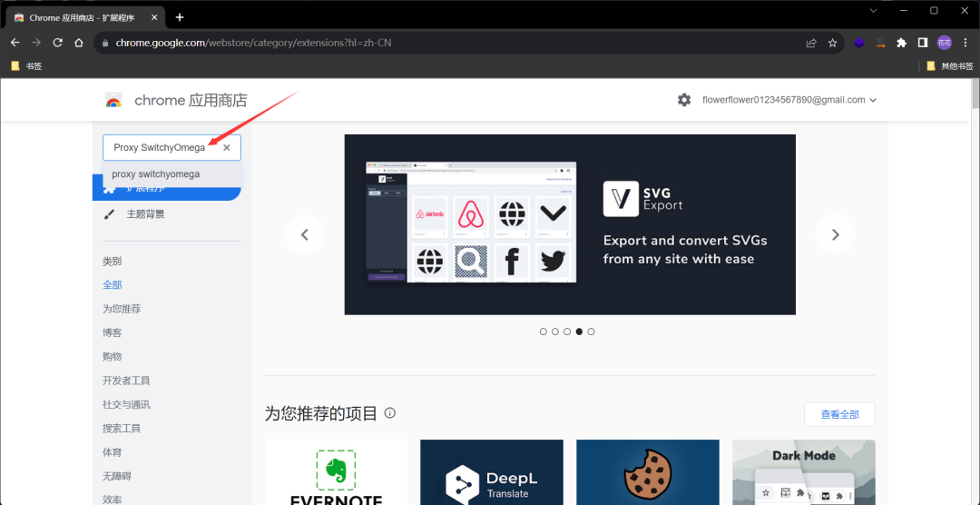Open Chrome's three-dot menu
This screenshot has width=980, height=505.
(x=965, y=43)
